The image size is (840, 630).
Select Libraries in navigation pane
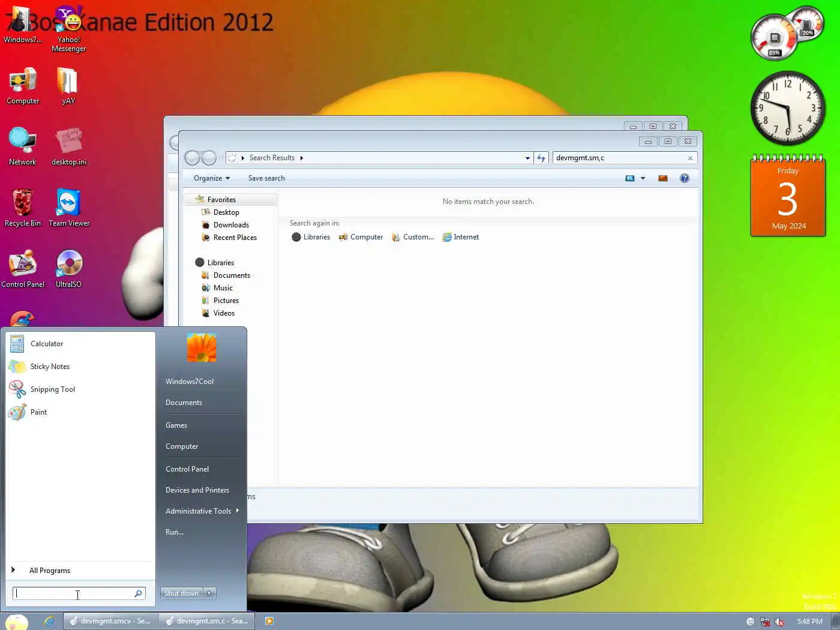[221, 263]
